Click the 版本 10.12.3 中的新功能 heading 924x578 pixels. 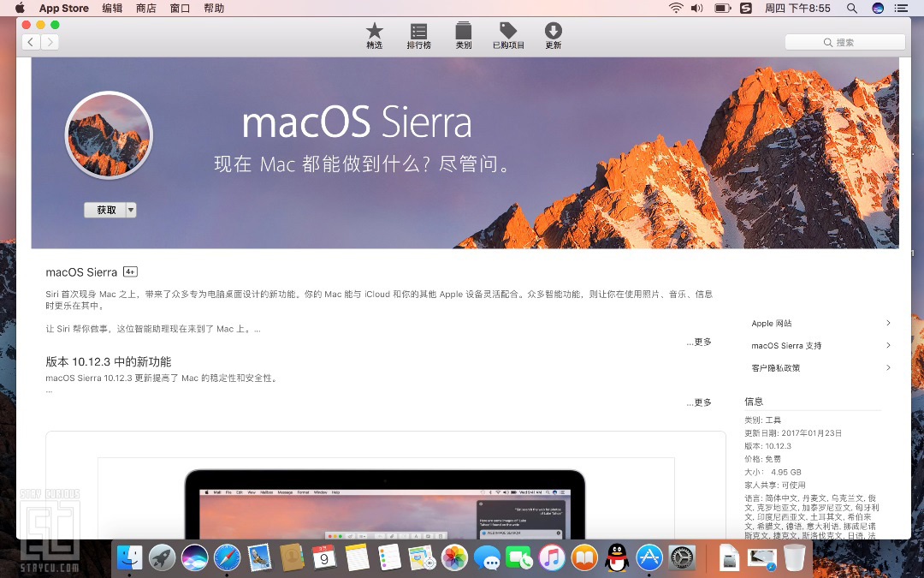[x=109, y=361]
